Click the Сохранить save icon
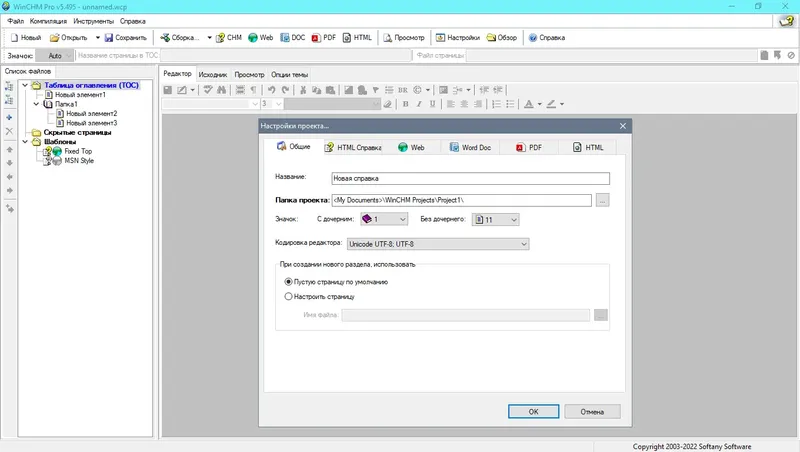This screenshot has width=800, height=452. point(109,38)
